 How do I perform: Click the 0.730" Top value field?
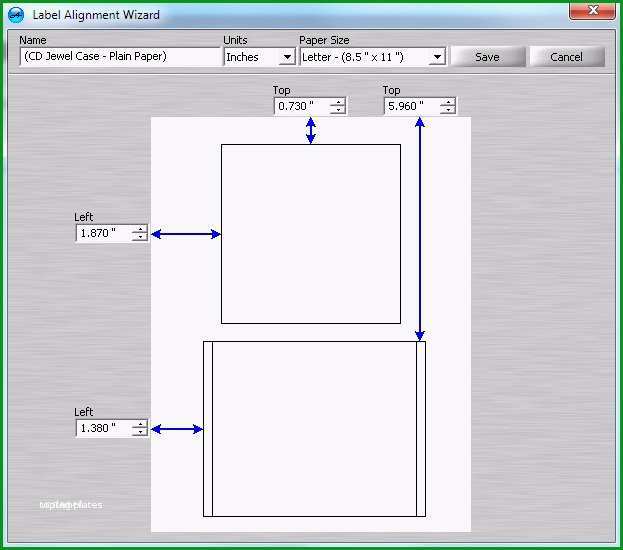tap(302, 106)
